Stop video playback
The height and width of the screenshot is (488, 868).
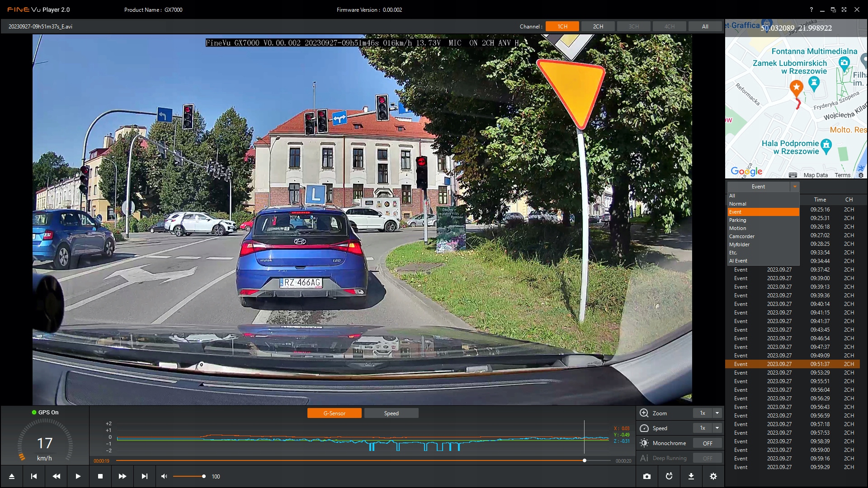(100, 476)
